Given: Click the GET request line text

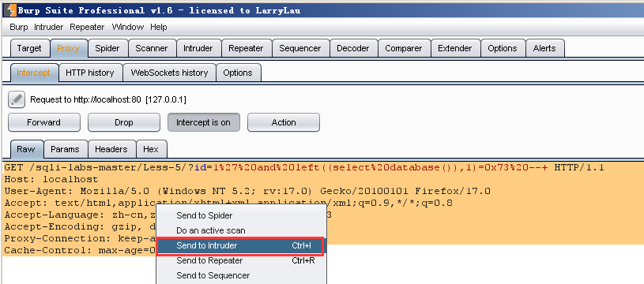Looking at the screenshot, I should (x=304, y=167).
